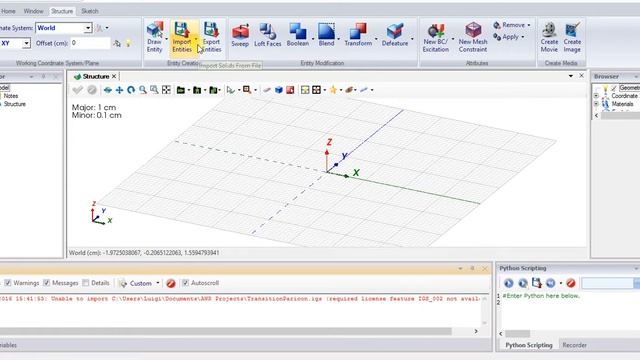
Task: Toggle the Warnings checkbox
Action: (x=8, y=282)
